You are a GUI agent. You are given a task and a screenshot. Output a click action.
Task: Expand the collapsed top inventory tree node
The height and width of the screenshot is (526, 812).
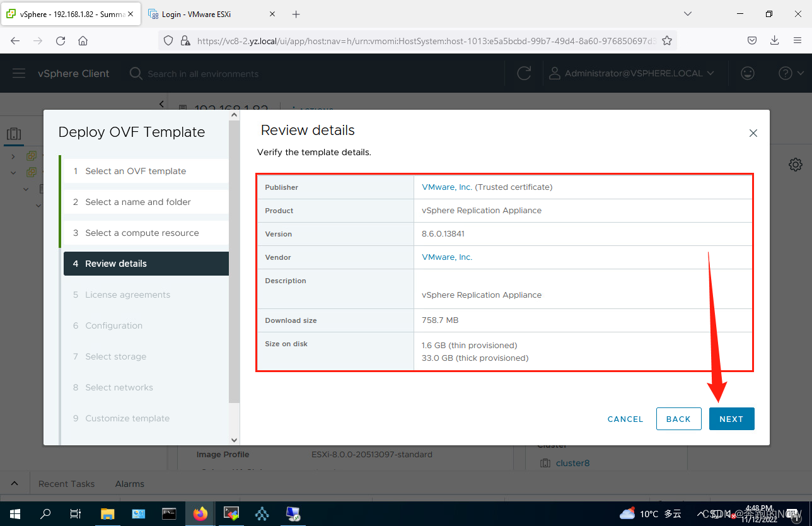click(x=13, y=156)
